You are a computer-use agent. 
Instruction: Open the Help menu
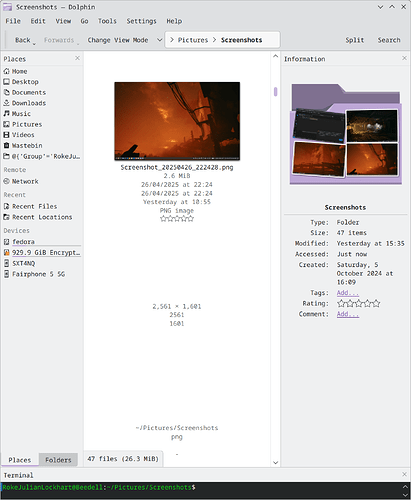174,21
